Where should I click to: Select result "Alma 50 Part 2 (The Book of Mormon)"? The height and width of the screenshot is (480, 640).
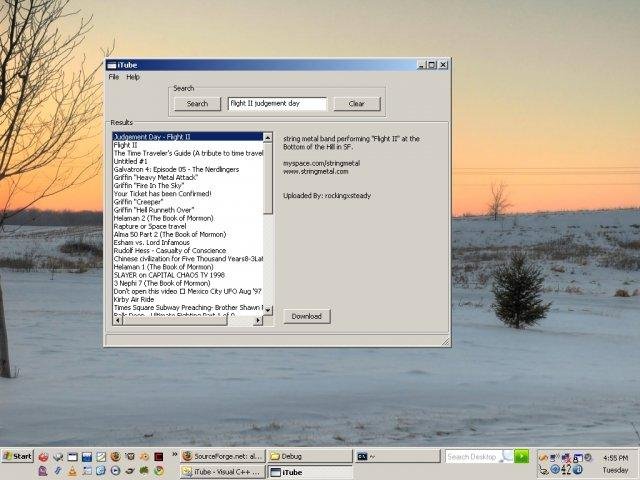click(x=188, y=234)
